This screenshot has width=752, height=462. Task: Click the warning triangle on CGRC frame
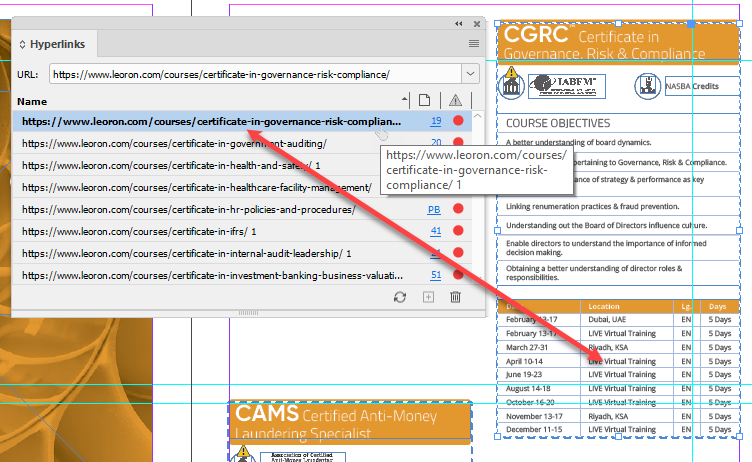512,72
